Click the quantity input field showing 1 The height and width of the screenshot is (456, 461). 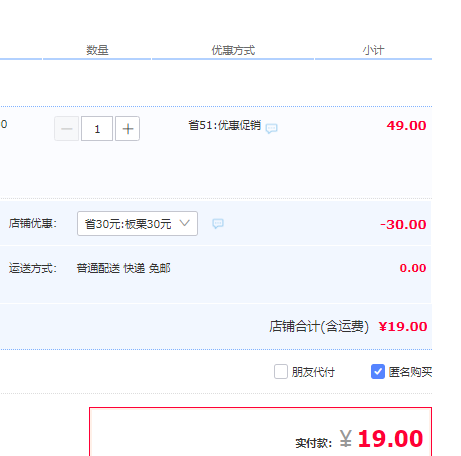click(x=97, y=129)
